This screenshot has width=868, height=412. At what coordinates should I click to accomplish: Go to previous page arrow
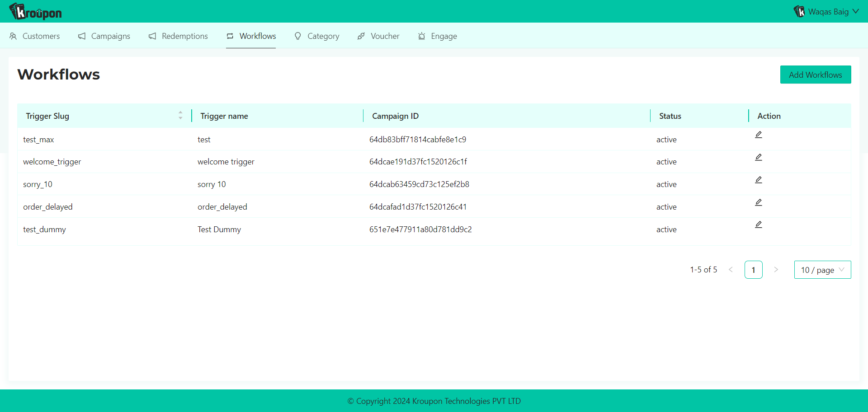[731, 270]
